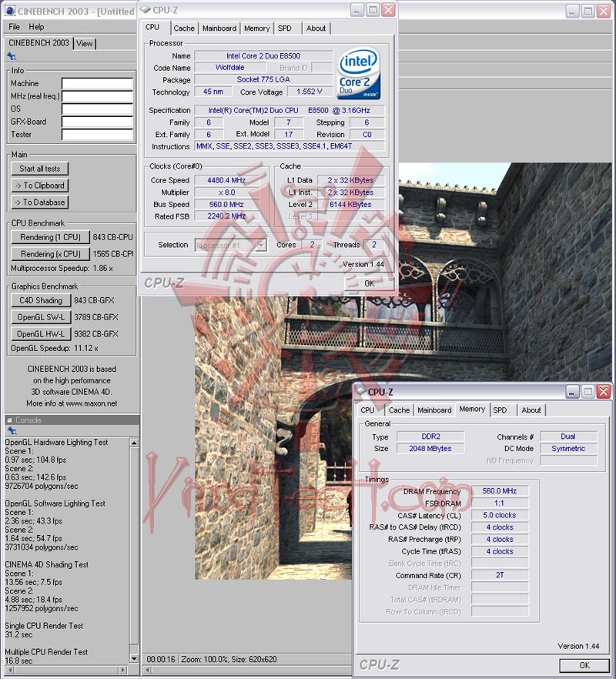Click the Intel Core 2 Duo logo
616x679 pixels.
(359, 73)
